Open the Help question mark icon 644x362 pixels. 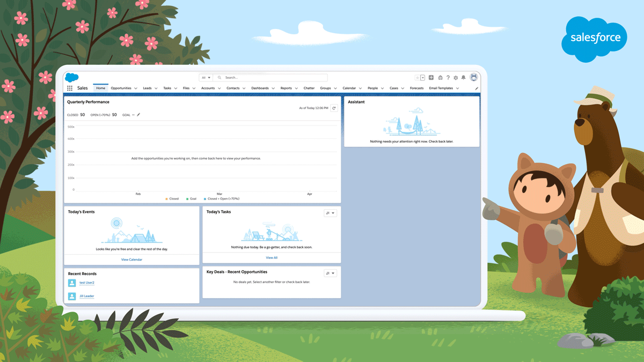point(448,78)
